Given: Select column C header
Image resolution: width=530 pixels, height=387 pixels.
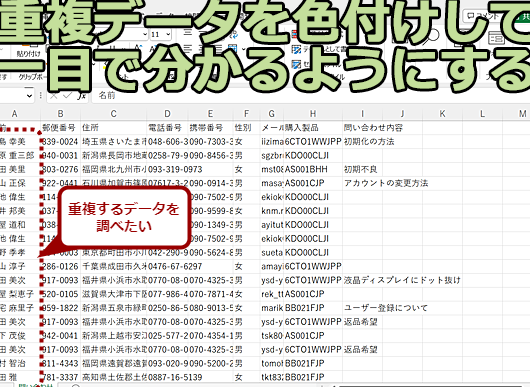Looking at the screenshot, I should point(114,114).
